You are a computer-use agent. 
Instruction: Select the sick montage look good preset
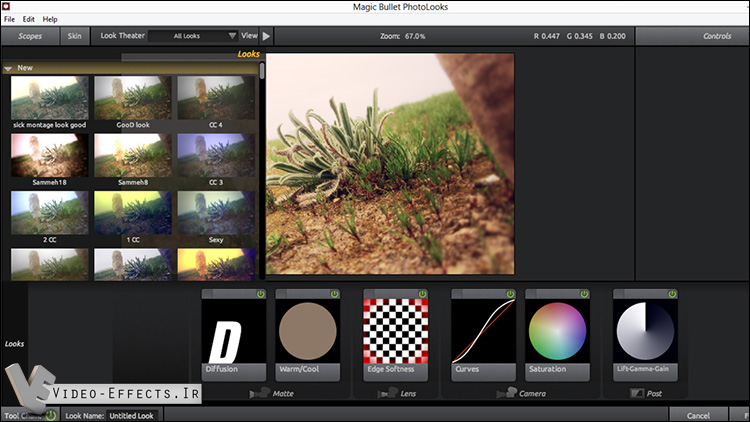50,102
